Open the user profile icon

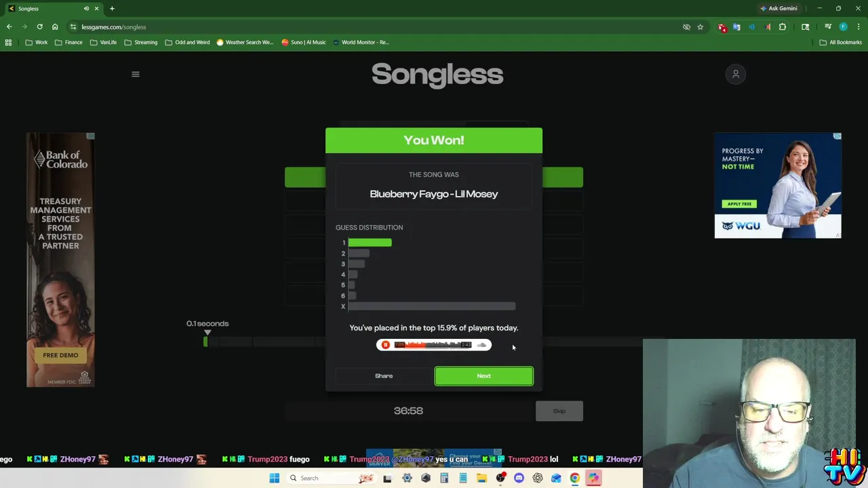(x=736, y=74)
